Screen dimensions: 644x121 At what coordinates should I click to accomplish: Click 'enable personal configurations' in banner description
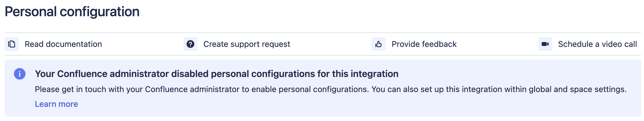coord(310,89)
